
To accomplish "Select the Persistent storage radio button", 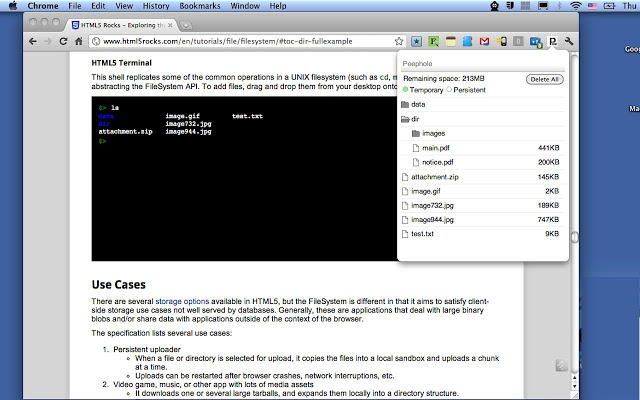I will pyautogui.click(x=449, y=89).
